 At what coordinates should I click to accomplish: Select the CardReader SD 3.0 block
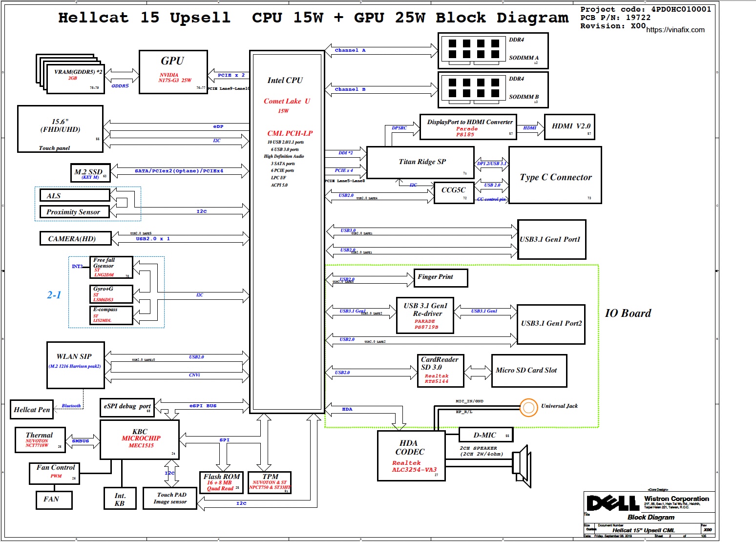click(441, 371)
